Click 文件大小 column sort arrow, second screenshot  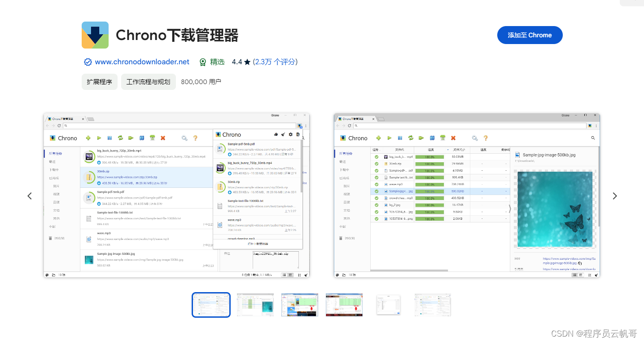pos(448,150)
